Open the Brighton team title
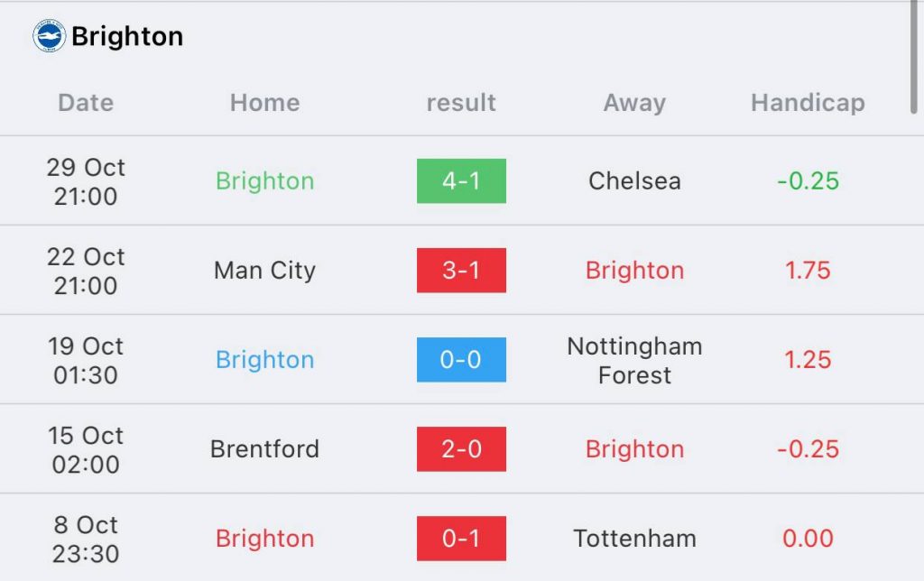 point(127,36)
